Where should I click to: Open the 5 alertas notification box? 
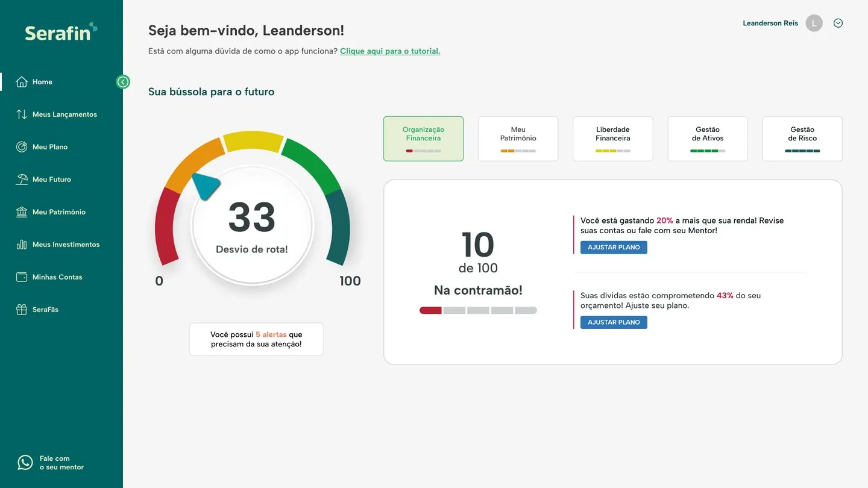pos(256,339)
